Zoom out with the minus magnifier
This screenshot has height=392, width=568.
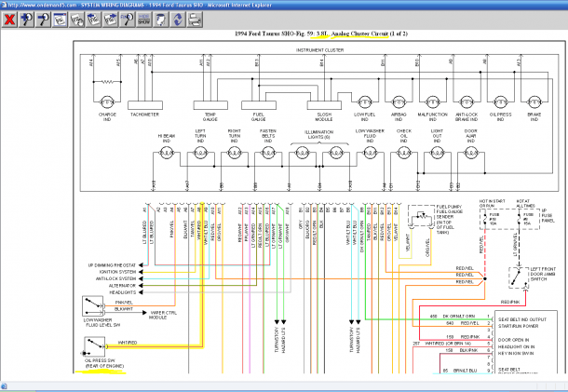pyautogui.click(x=43, y=20)
